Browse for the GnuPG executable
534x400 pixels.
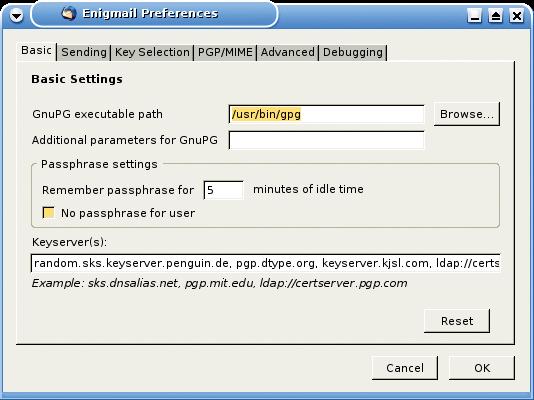point(467,114)
